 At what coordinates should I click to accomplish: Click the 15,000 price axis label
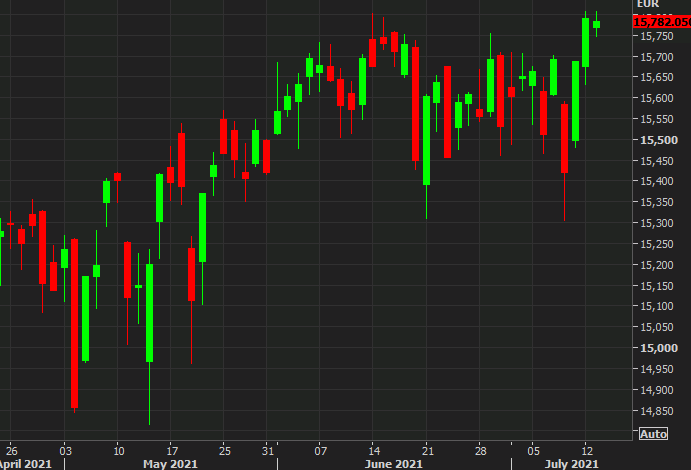pyautogui.click(x=659, y=348)
